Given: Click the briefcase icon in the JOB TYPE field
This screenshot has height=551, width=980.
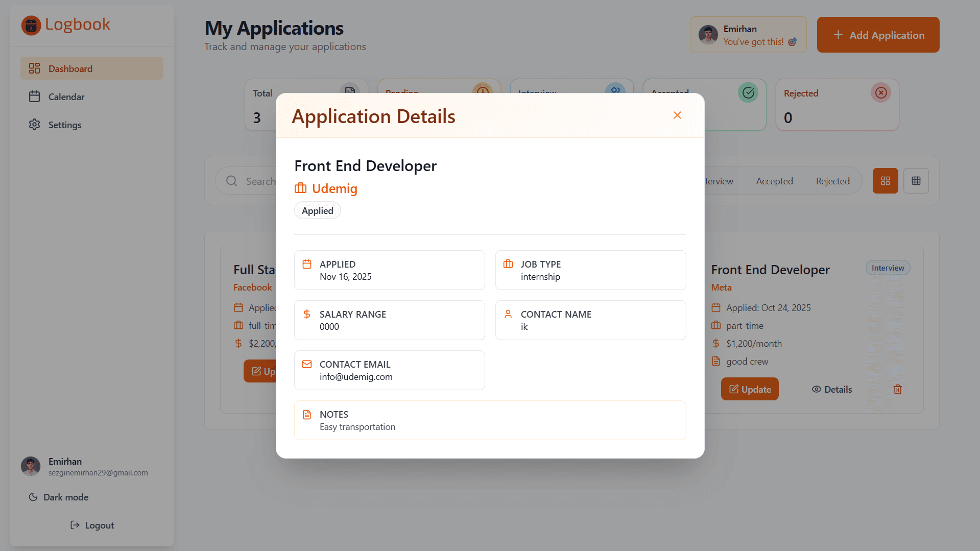Looking at the screenshot, I should click(x=508, y=264).
